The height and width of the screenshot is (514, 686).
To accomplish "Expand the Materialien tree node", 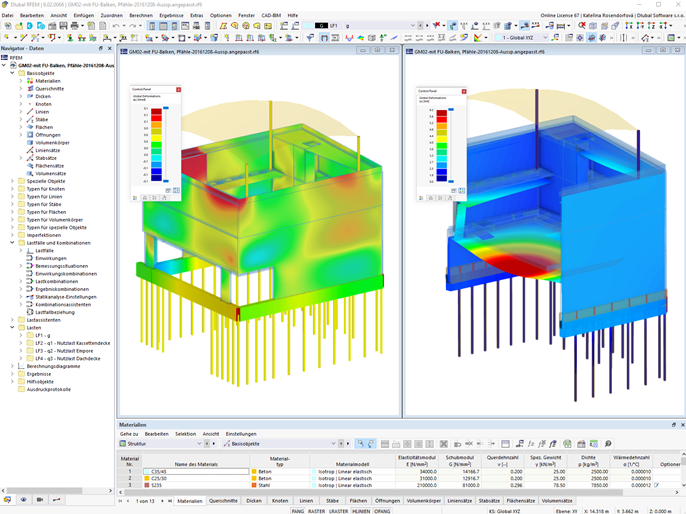I will 21,81.
